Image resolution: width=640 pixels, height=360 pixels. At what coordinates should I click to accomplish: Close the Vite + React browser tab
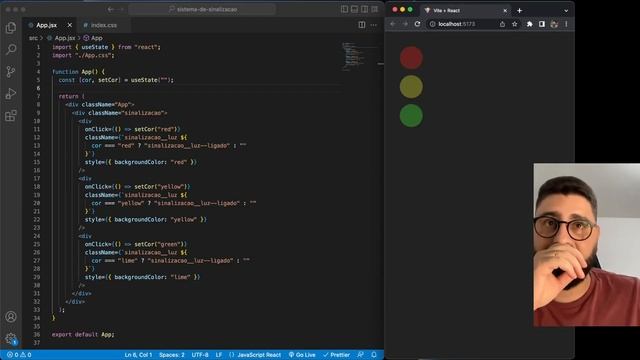pyautogui.click(x=505, y=10)
